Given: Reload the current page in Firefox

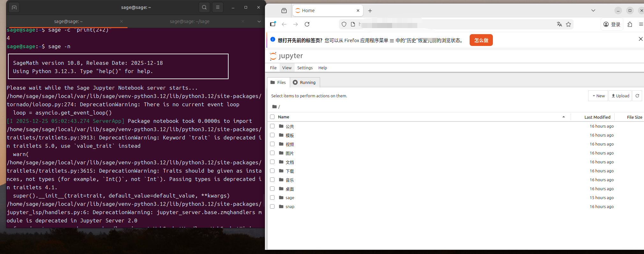Looking at the screenshot, I should click(x=307, y=24).
